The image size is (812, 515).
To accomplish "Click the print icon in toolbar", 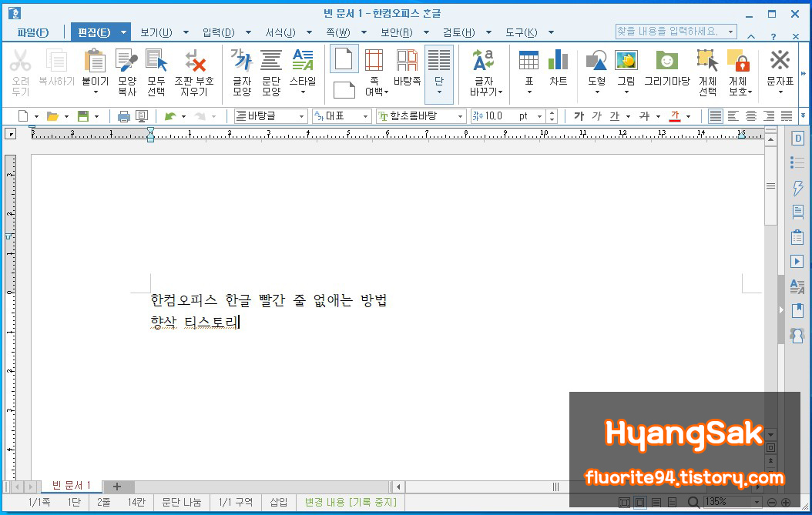I will pos(124,116).
